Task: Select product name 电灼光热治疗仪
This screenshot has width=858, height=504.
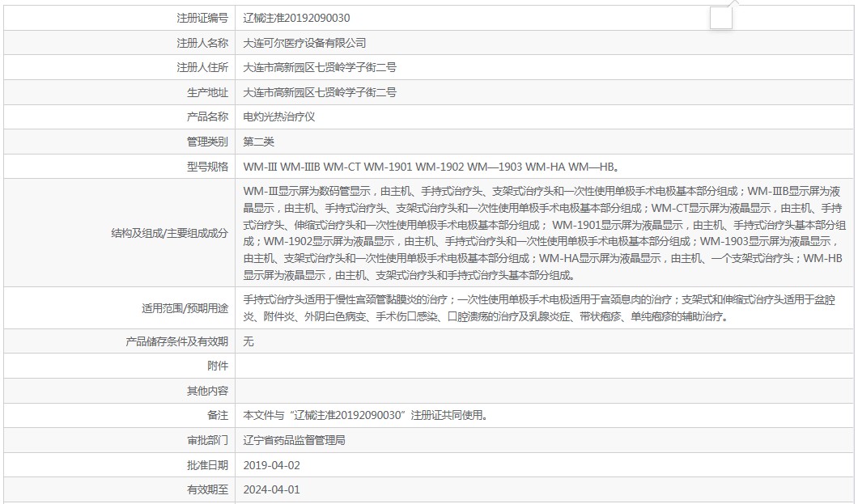Action: pos(279,117)
